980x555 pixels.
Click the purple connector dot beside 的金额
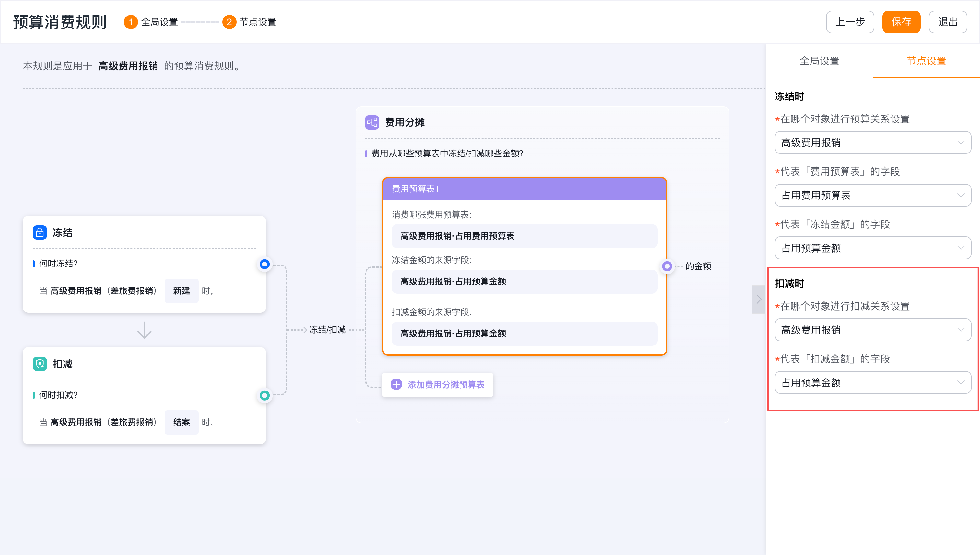click(667, 266)
